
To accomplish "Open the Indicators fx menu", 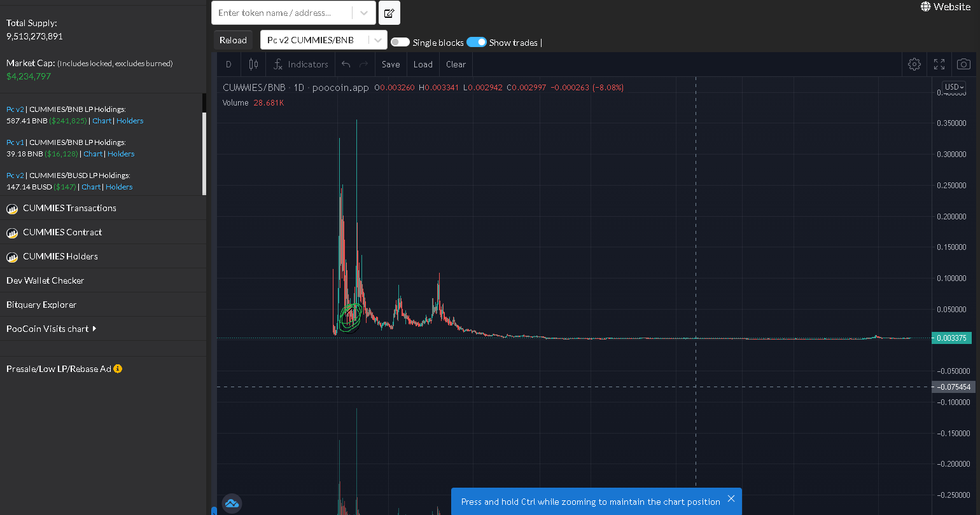I will [x=300, y=64].
